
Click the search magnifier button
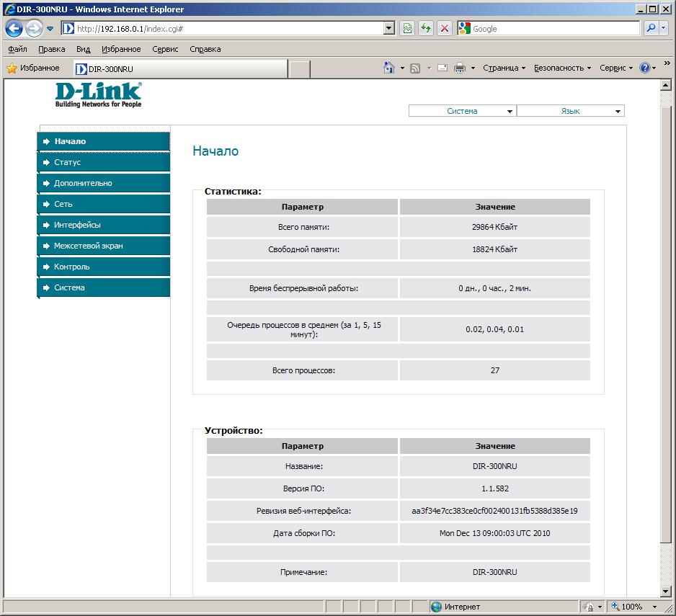651,28
